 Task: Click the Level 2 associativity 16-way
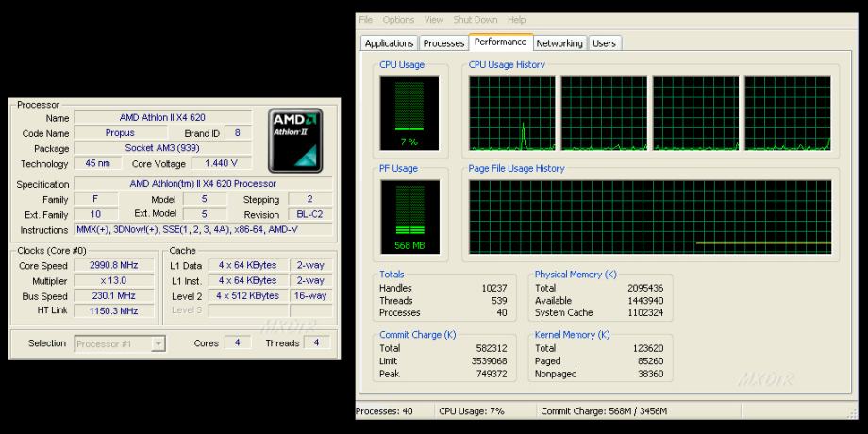pyautogui.click(x=311, y=295)
